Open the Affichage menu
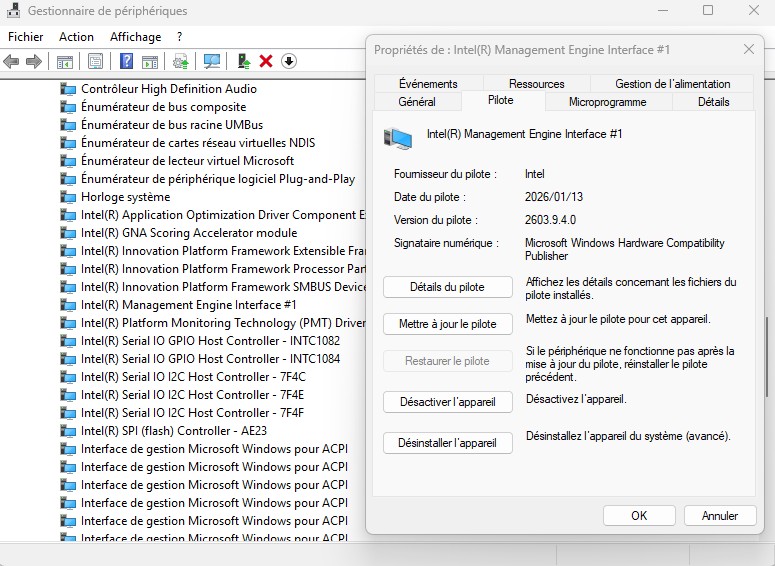The image size is (775, 566). pos(135,37)
